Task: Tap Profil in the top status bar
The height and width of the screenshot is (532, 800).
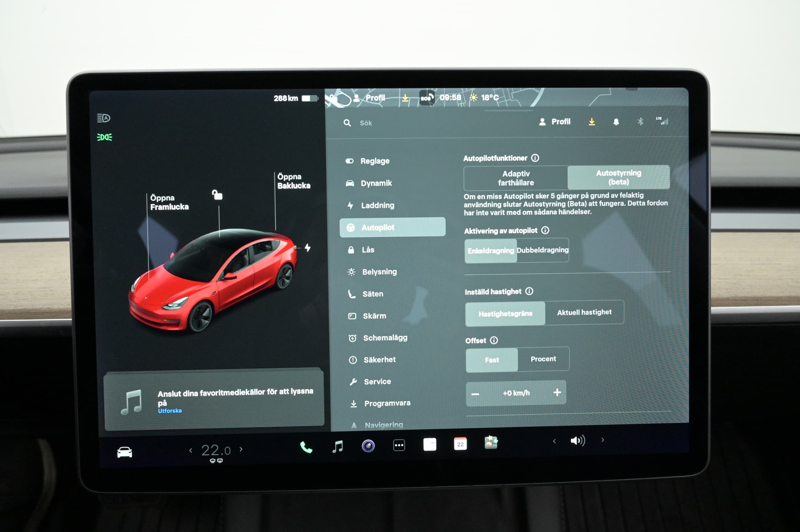Action: pos(369,98)
